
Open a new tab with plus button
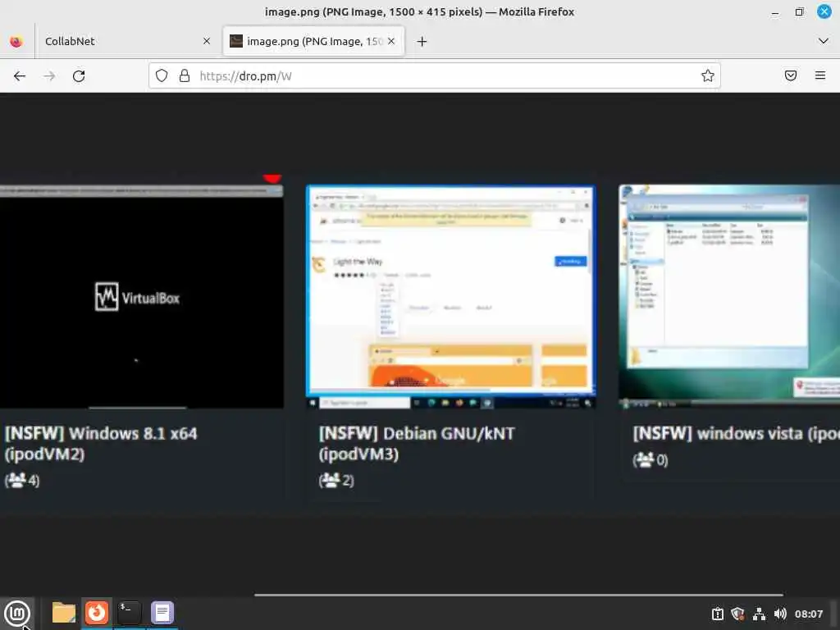(x=422, y=41)
